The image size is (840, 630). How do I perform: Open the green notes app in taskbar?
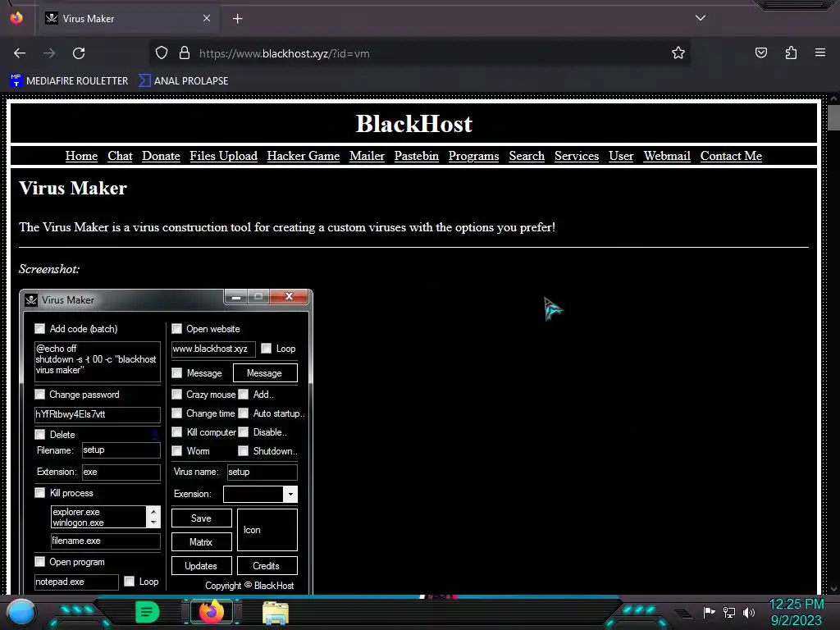click(x=147, y=612)
